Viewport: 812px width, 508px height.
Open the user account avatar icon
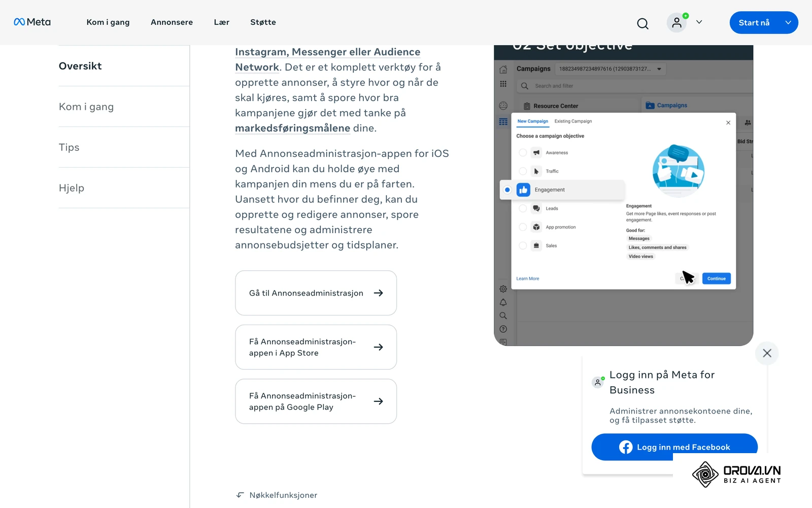pos(677,22)
